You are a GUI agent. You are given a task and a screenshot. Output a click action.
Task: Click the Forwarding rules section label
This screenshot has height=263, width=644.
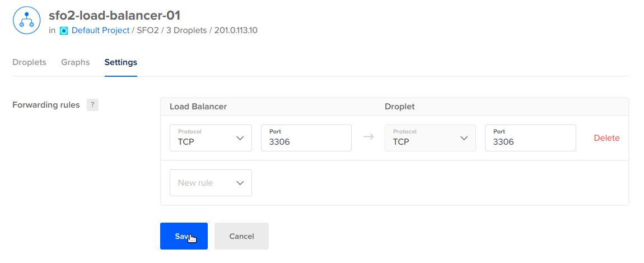[46, 105]
